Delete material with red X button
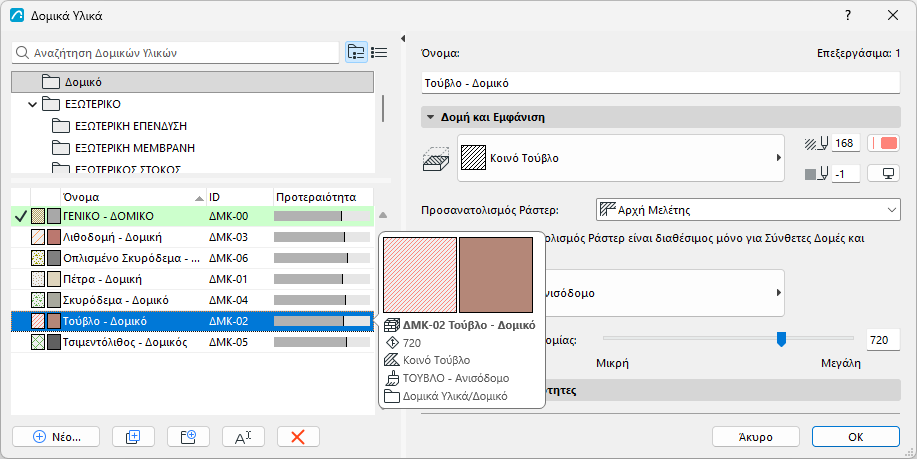The width and height of the screenshot is (917, 459). (298, 437)
